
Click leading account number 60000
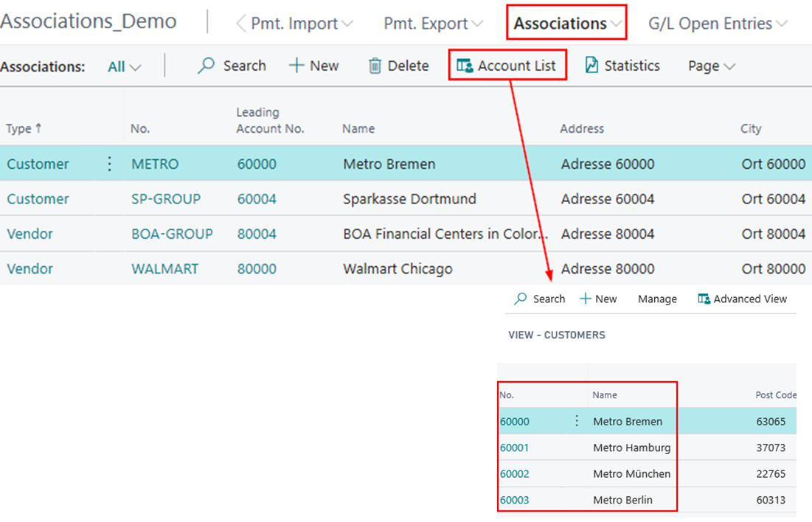[257, 164]
